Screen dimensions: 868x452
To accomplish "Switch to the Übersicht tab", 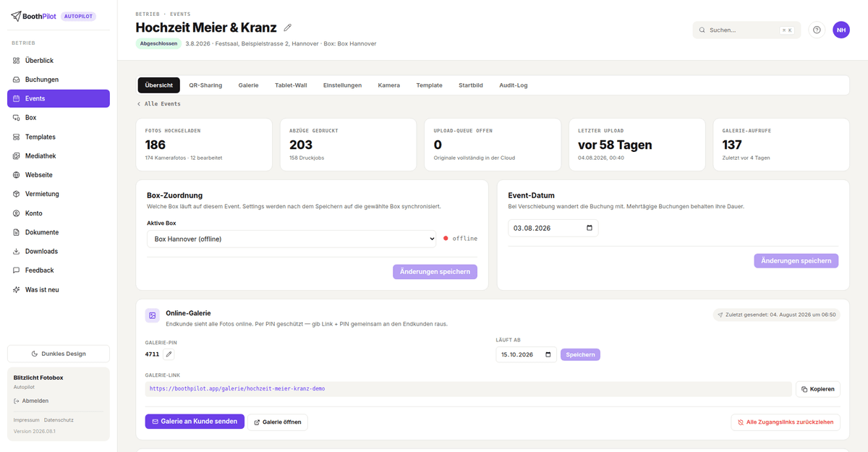I will (x=159, y=85).
